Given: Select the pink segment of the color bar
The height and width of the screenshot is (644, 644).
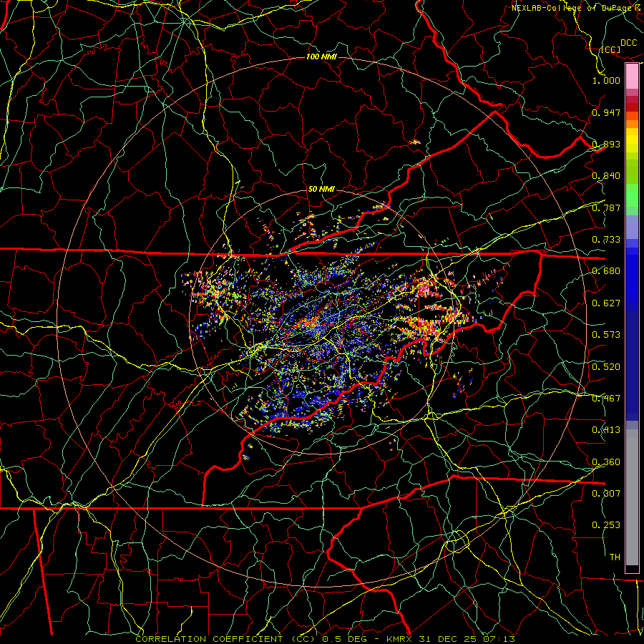Looking at the screenshot, I should [x=632, y=76].
